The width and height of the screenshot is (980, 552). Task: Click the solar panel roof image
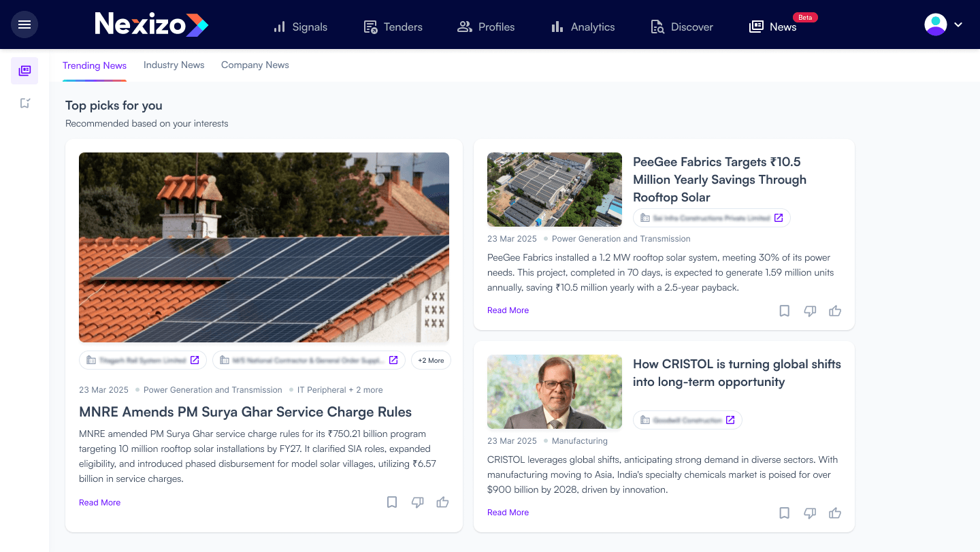point(264,247)
